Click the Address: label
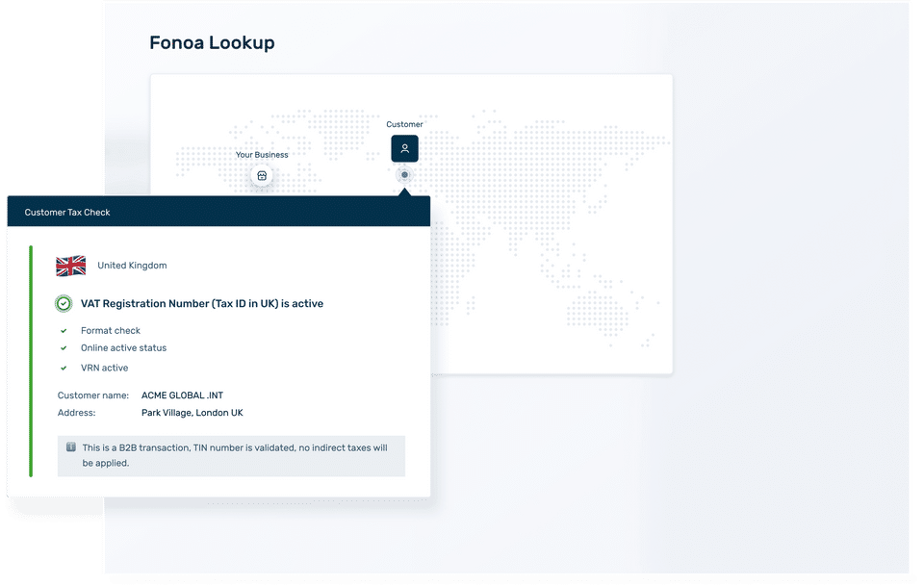Image resolution: width=924 pixels, height=586 pixels. tap(77, 413)
